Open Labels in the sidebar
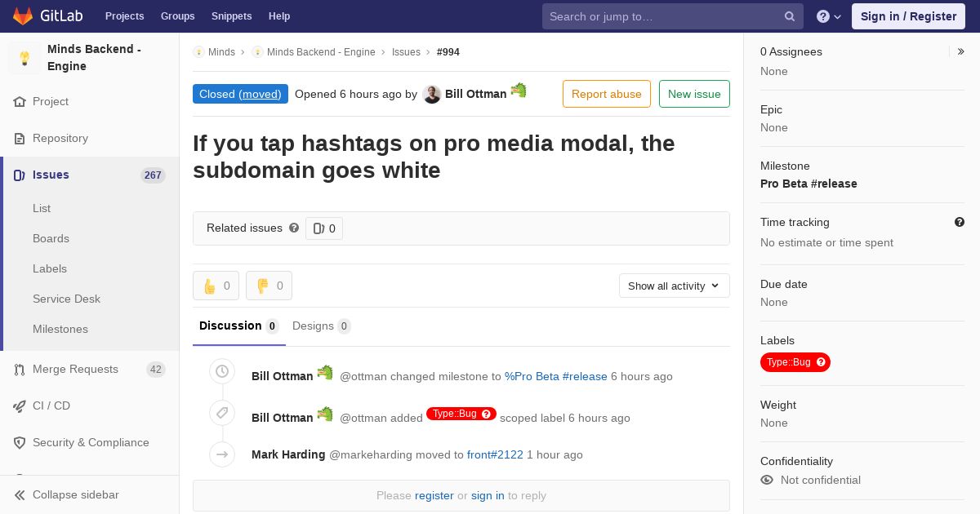 pos(50,268)
